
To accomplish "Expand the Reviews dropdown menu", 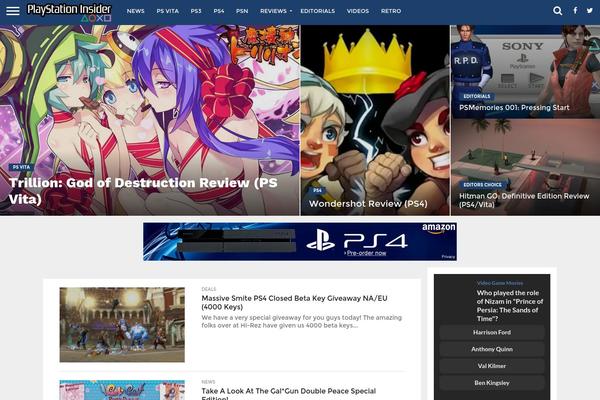I will (x=276, y=11).
